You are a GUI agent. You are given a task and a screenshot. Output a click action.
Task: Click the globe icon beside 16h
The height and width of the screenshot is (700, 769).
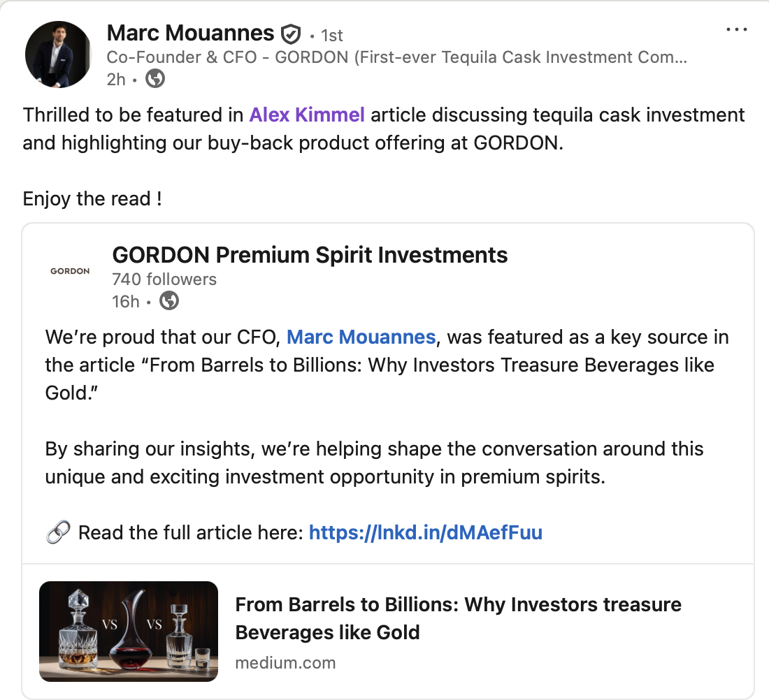(169, 301)
